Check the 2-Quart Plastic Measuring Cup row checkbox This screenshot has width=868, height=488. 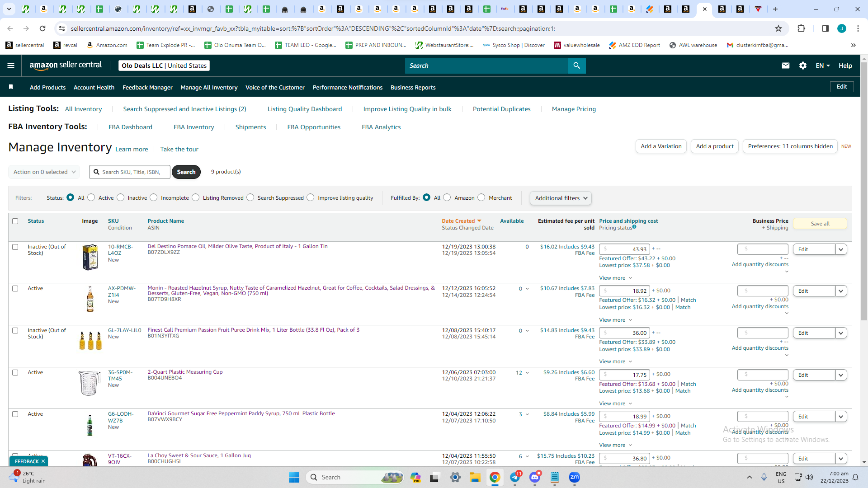point(15,372)
